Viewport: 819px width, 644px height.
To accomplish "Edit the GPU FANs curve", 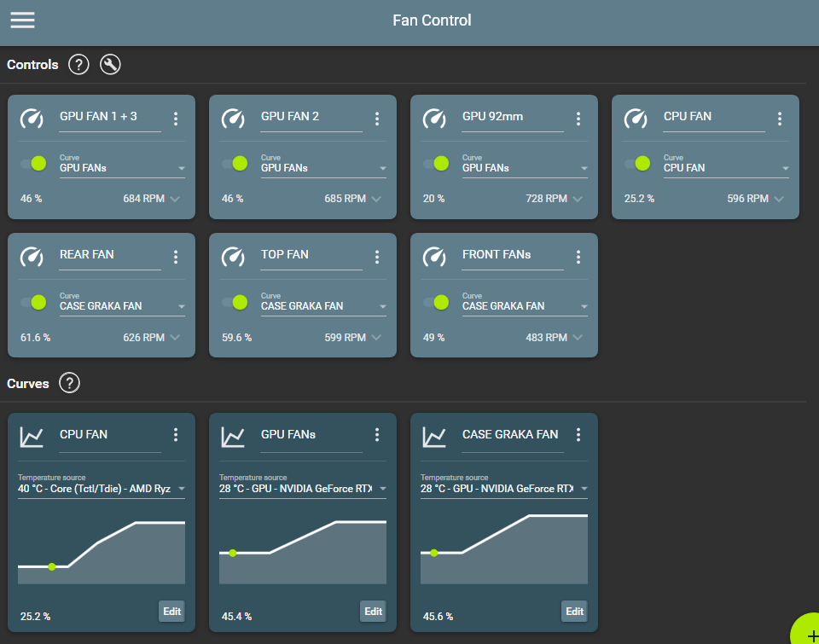I will [373, 611].
